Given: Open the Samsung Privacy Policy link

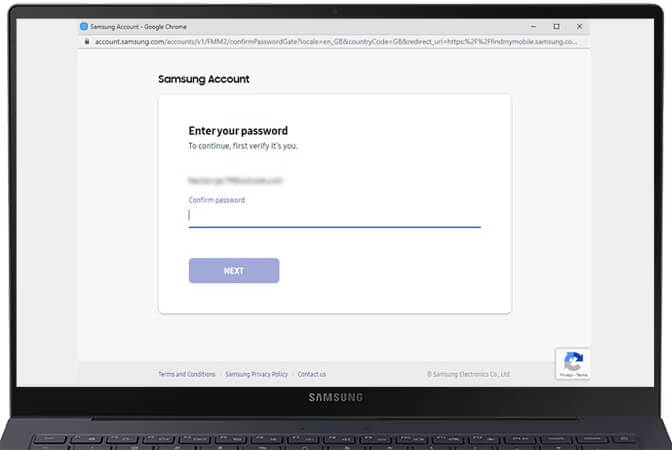Looking at the screenshot, I should (256, 374).
